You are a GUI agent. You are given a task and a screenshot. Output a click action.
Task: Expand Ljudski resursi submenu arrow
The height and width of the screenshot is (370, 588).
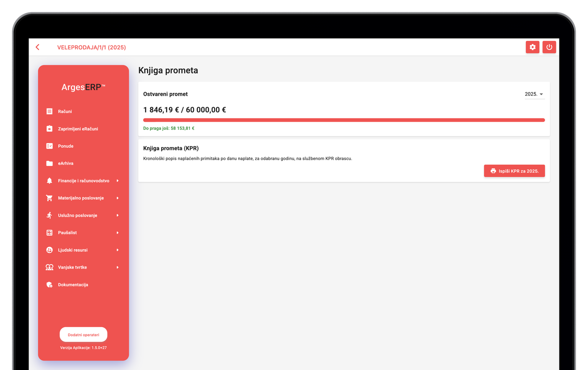(x=118, y=250)
